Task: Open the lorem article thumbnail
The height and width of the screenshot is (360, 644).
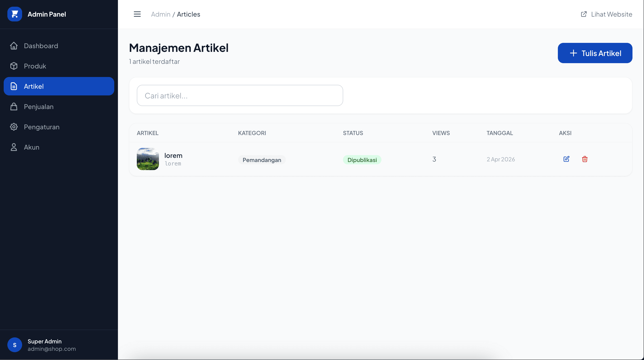Action: (148, 159)
